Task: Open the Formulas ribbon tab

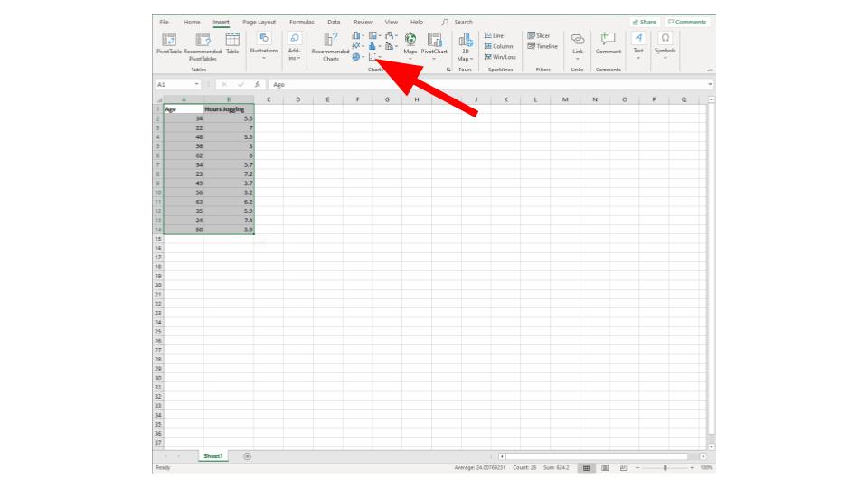Action: [x=302, y=22]
